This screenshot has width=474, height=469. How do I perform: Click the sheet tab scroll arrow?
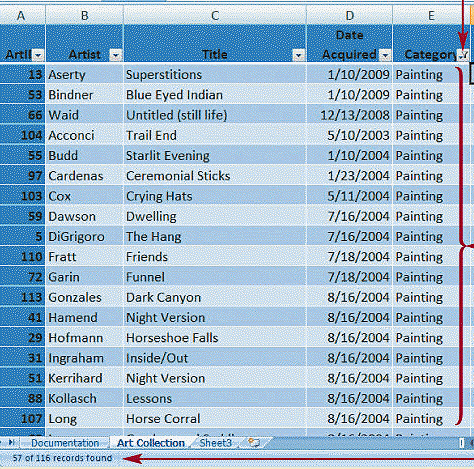click(x=11, y=442)
